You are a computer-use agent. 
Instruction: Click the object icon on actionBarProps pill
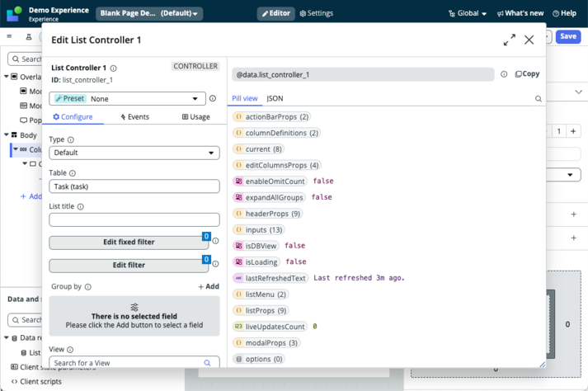238,116
